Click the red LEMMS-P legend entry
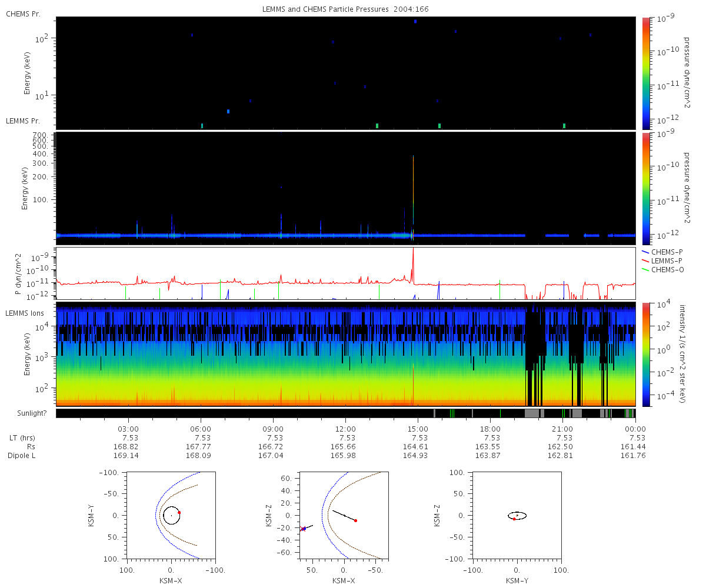Screen dimensions: 706x588 [664, 260]
